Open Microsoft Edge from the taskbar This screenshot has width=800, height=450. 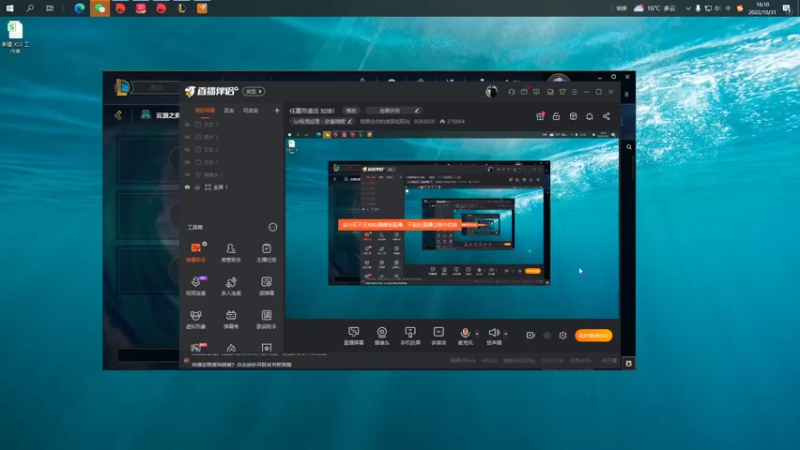pyautogui.click(x=79, y=8)
